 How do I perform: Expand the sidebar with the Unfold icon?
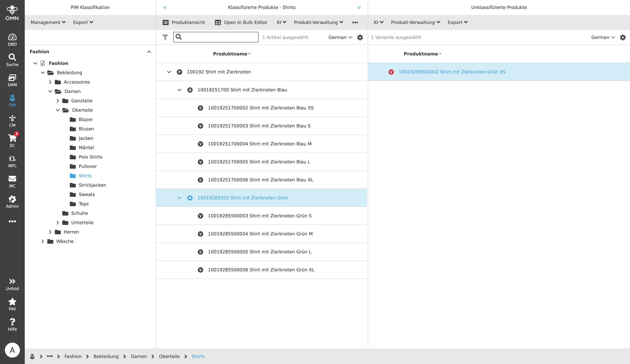12,283
